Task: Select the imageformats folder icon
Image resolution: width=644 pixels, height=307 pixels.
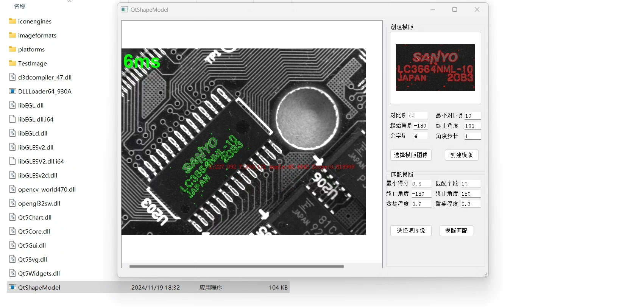Action: pos(12,35)
